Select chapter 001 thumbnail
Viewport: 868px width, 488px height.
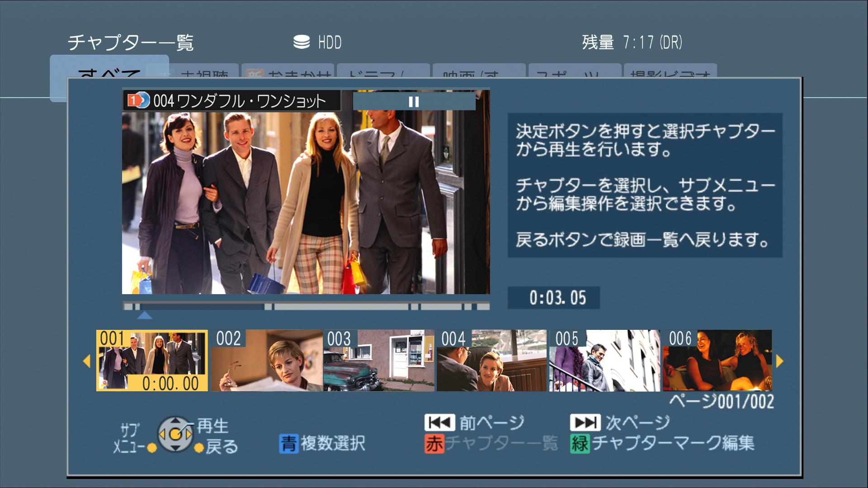click(x=152, y=361)
